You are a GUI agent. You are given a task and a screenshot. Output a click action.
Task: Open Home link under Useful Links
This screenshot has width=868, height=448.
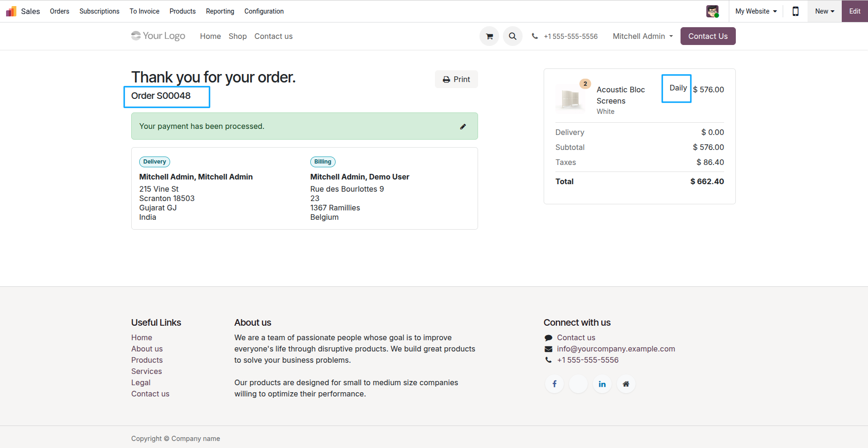(142, 337)
